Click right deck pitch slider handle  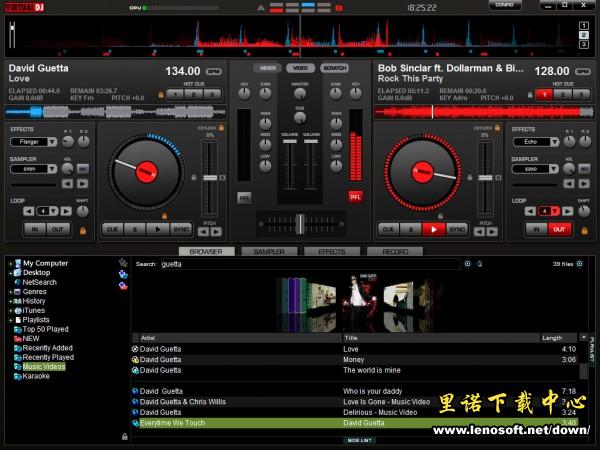485,178
